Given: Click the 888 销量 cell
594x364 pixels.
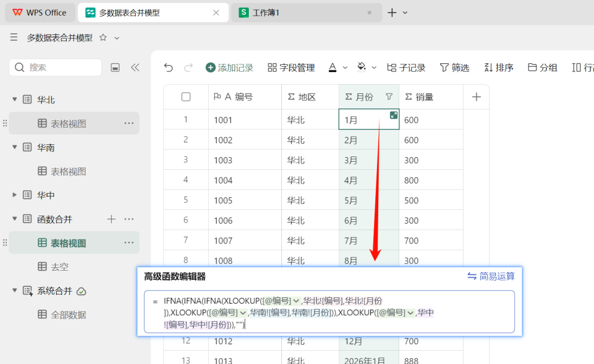Looking at the screenshot, I should pos(431,358).
